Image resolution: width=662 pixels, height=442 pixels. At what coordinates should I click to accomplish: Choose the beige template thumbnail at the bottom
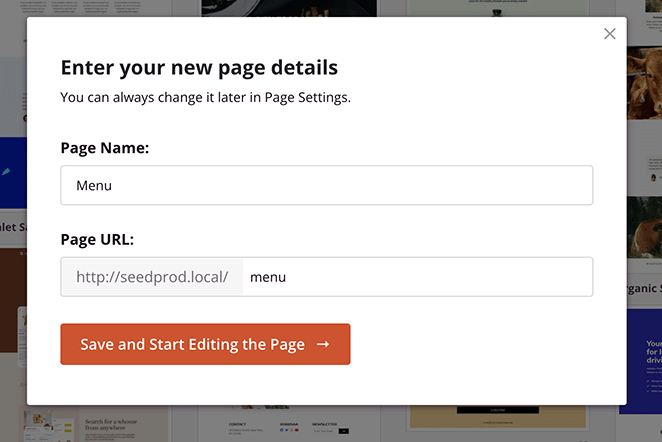pos(517,424)
